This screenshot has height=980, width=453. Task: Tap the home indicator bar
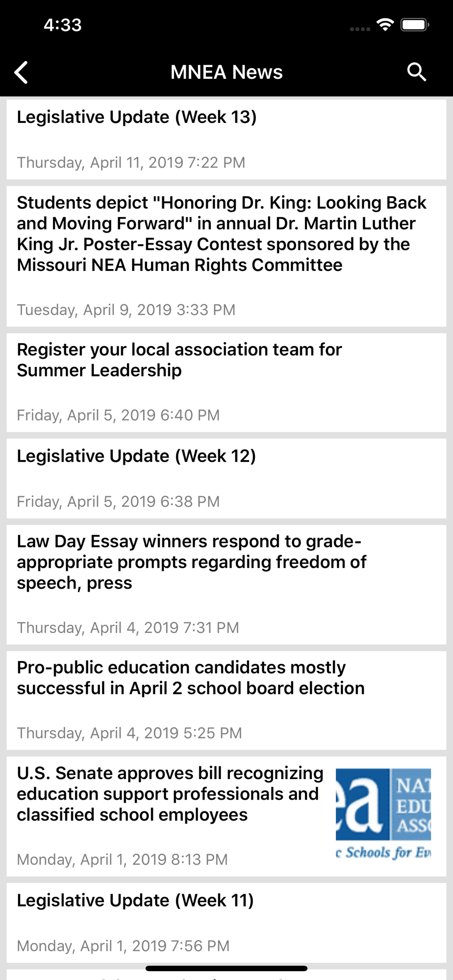click(226, 968)
